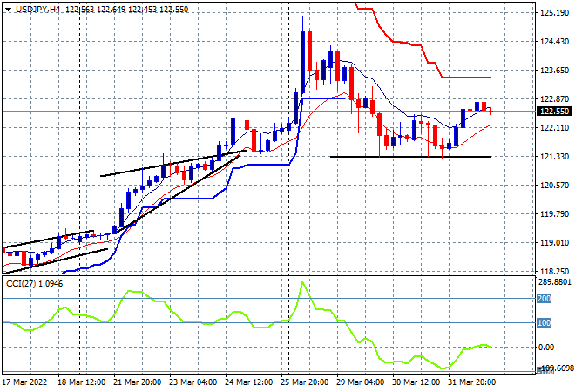This screenshot has height=392, width=575.
Task: Click the CCI(27) 1.0946 indicator label
Action: tap(34, 284)
